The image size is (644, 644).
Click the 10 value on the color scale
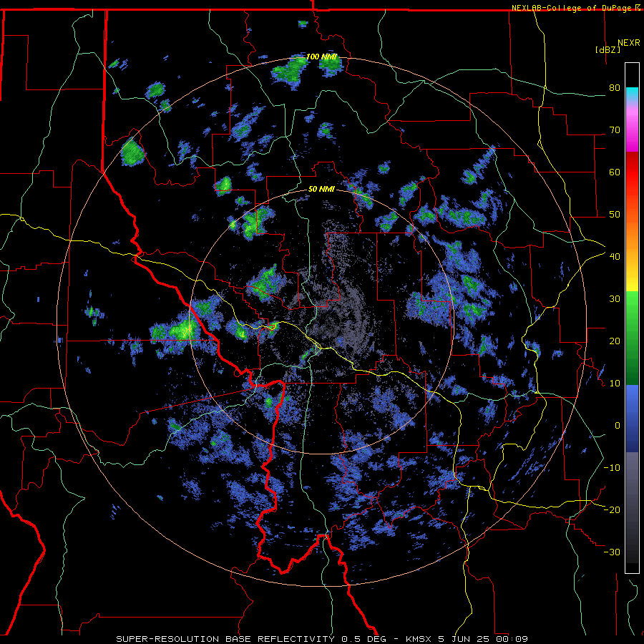(x=615, y=384)
